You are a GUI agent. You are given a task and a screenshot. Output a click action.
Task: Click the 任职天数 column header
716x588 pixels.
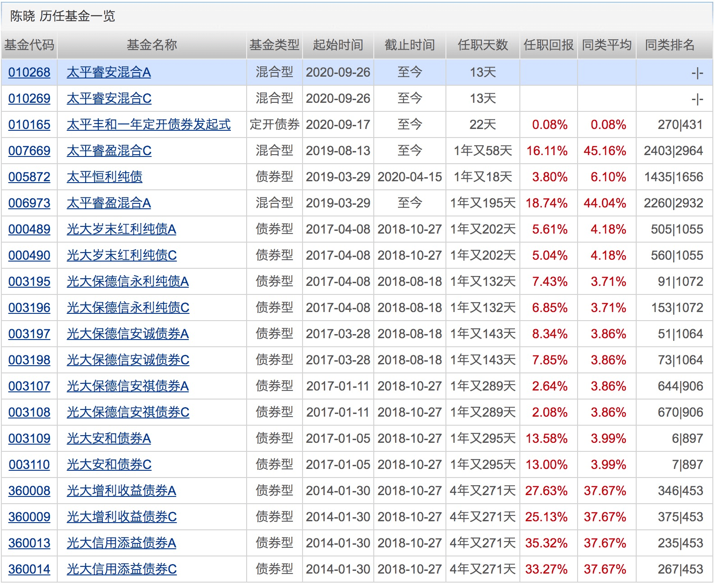pos(483,45)
